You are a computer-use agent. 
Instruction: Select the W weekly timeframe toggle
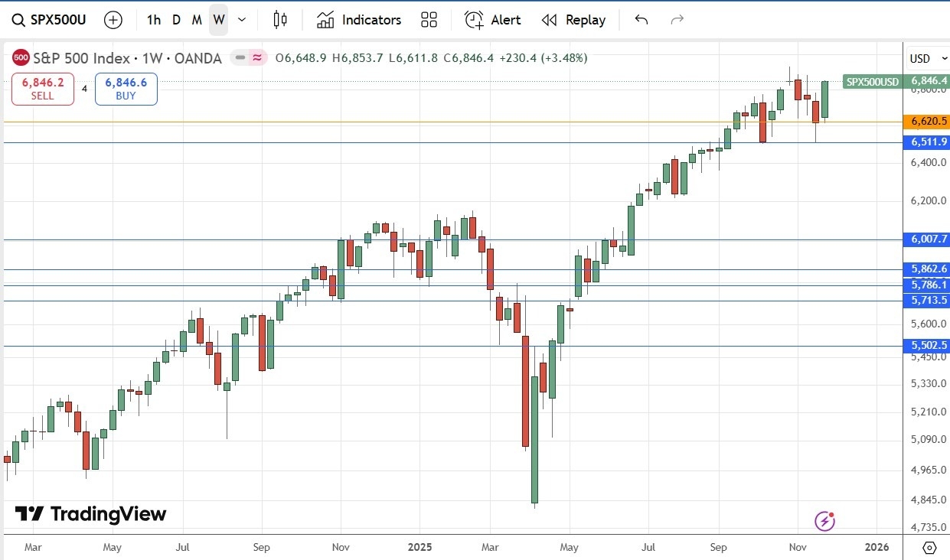click(218, 20)
